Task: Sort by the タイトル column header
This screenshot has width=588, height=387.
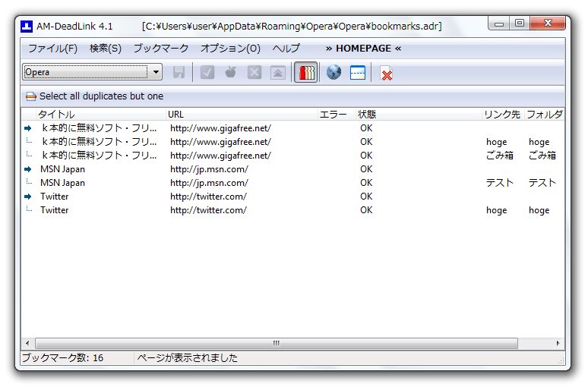Action: tap(101, 115)
